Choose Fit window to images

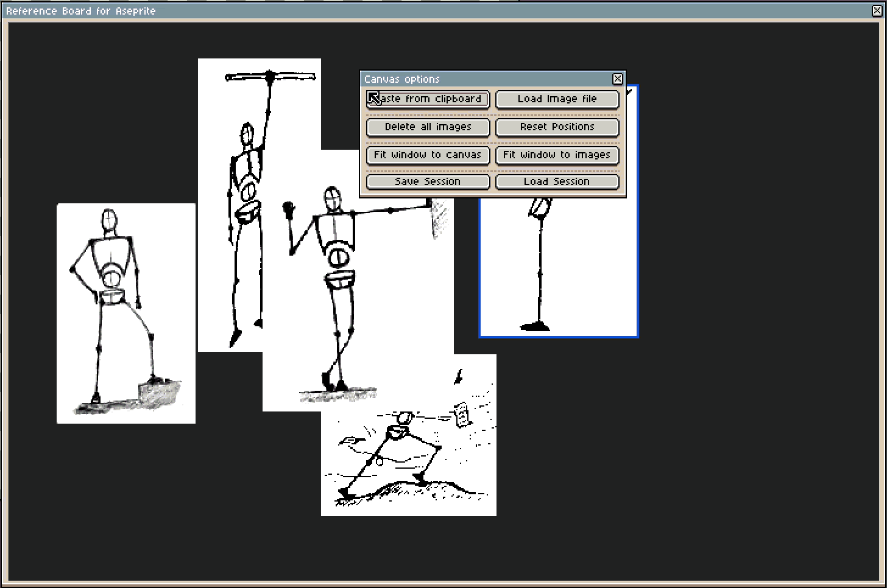(557, 155)
